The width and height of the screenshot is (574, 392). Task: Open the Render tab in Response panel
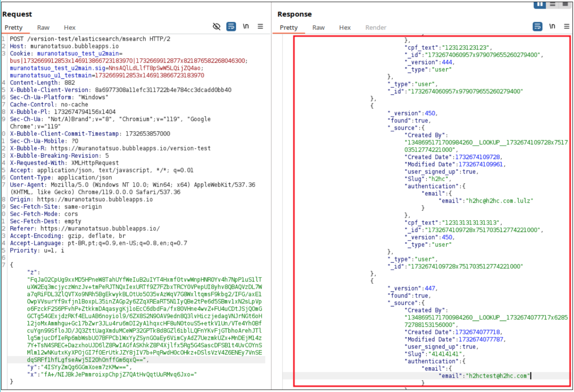(376, 28)
